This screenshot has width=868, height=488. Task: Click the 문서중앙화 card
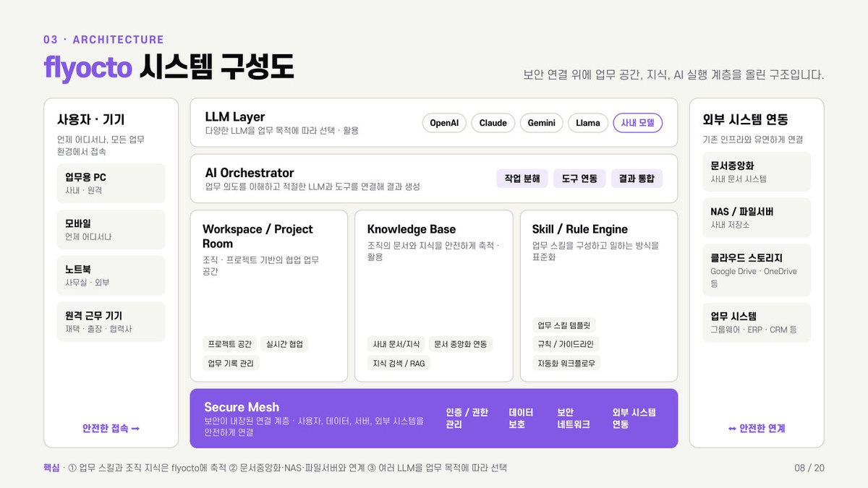(x=757, y=171)
